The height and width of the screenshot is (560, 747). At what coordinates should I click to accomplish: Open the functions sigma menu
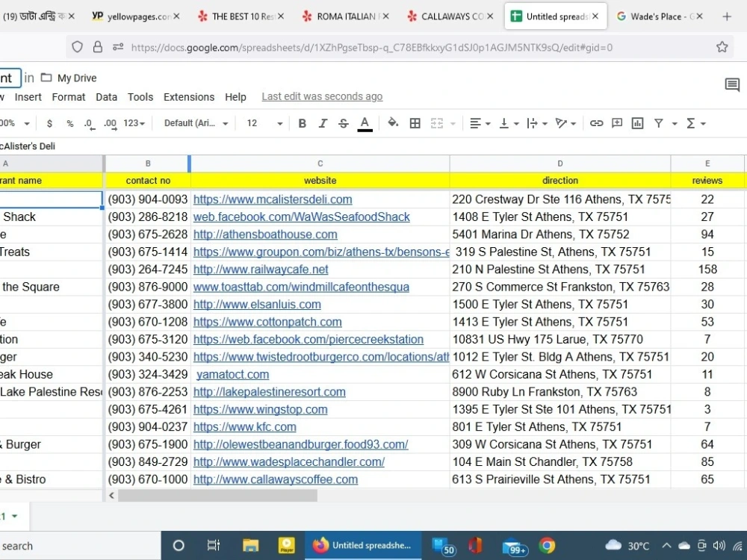pos(695,123)
